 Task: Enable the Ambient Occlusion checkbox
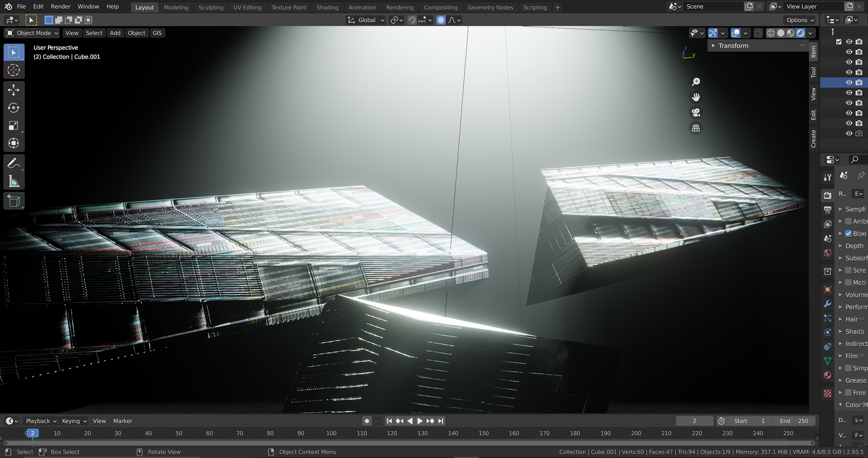pyautogui.click(x=849, y=221)
